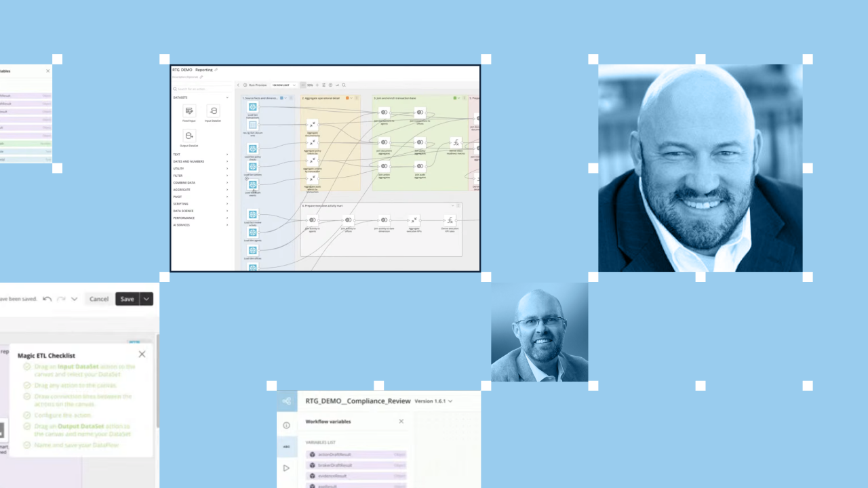Click the Description edit pencil icon
Image resolution: width=868 pixels, height=488 pixels.
201,77
